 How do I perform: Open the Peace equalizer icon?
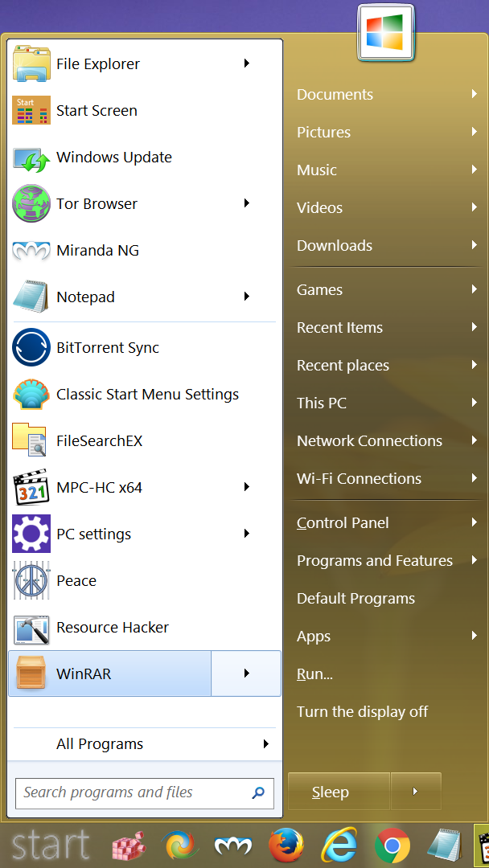[x=31, y=581]
